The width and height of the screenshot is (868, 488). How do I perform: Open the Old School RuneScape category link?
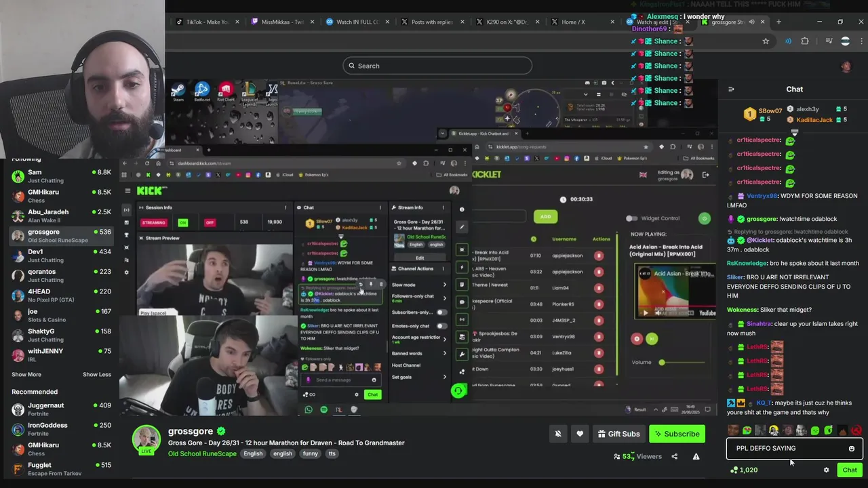click(x=202, y=453)
